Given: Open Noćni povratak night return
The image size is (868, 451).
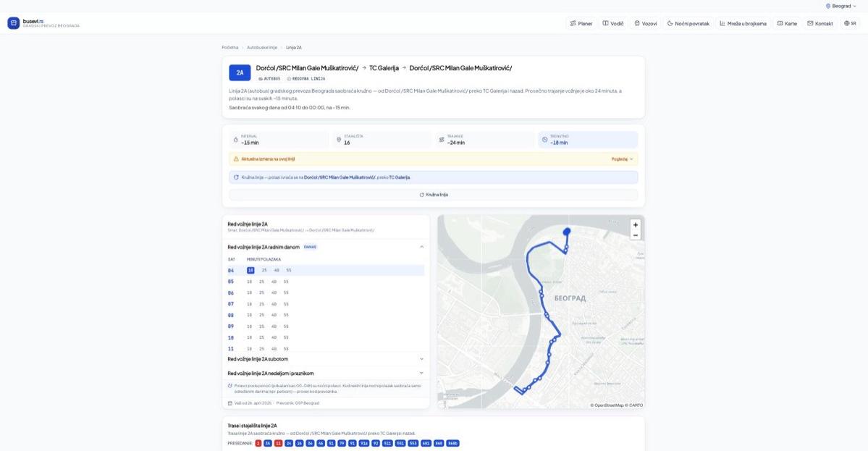Looking at the screenshot, I should click(x=688, y=23).
